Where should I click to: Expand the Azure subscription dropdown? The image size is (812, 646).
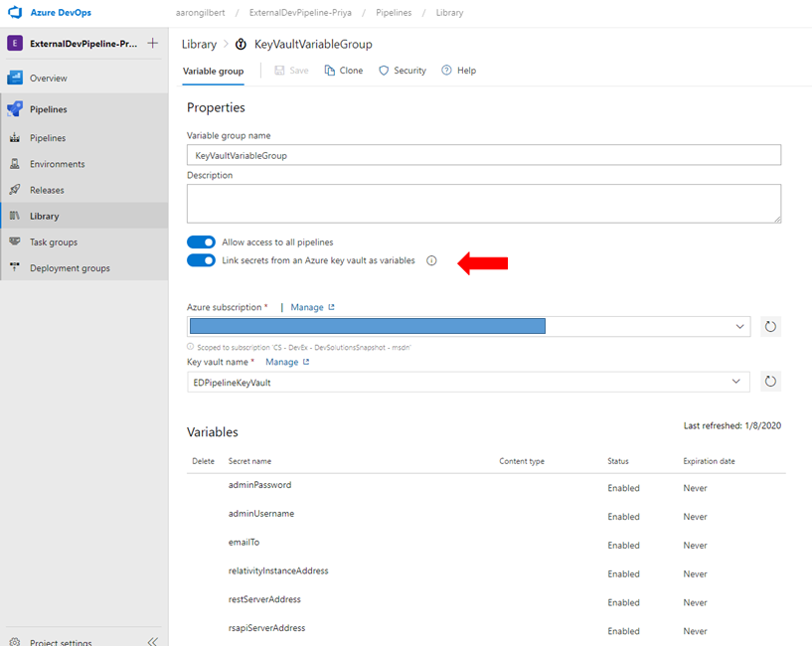click(739, 326)
